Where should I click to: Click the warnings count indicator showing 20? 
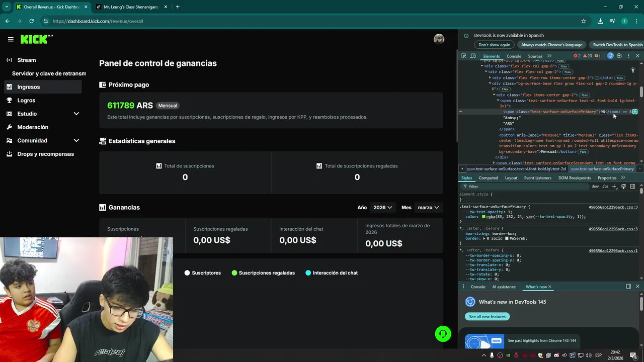tap(588, 56)
